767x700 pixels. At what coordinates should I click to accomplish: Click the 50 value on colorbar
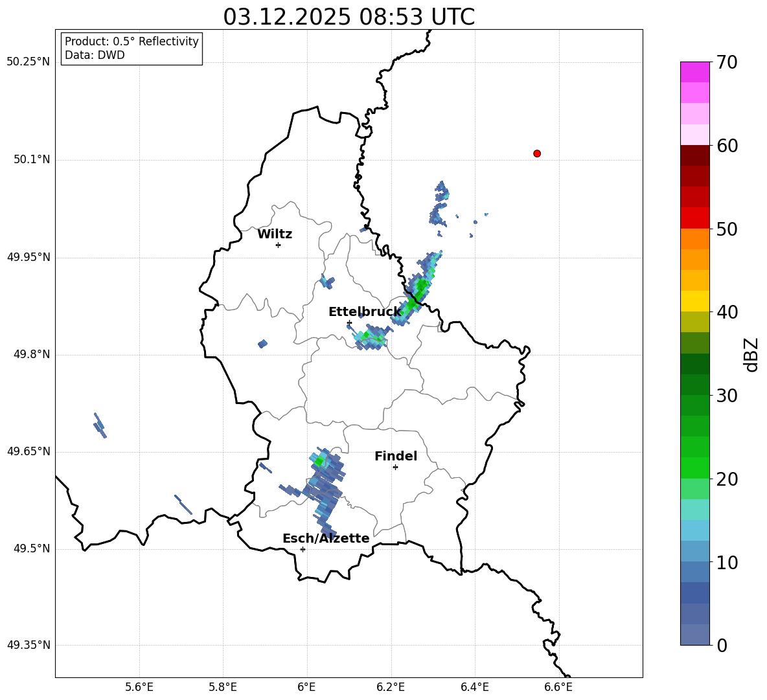tap(727, 229)
